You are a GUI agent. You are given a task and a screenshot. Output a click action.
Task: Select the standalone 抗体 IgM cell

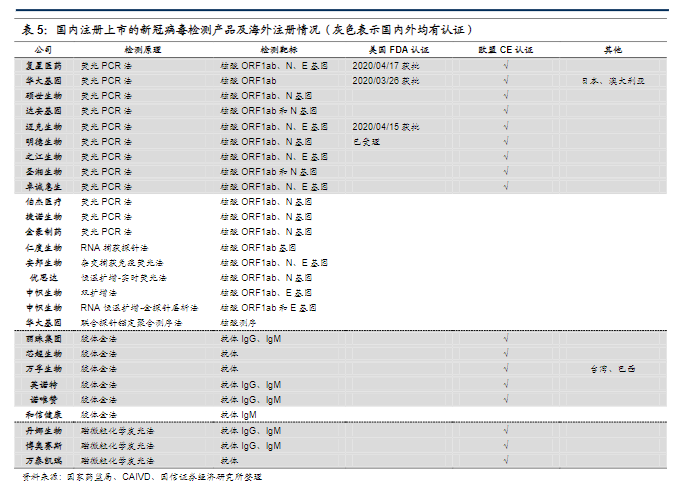[239, 414]
